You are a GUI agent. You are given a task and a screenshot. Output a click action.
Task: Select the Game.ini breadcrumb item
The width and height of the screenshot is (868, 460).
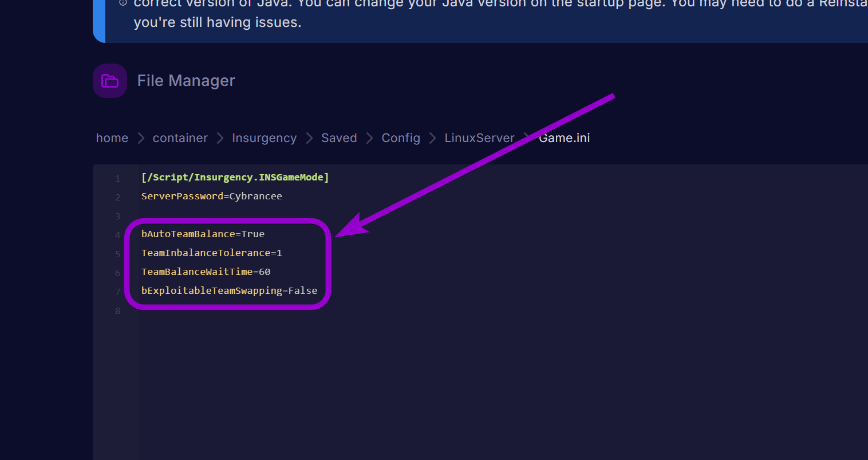tap(564, 138)
